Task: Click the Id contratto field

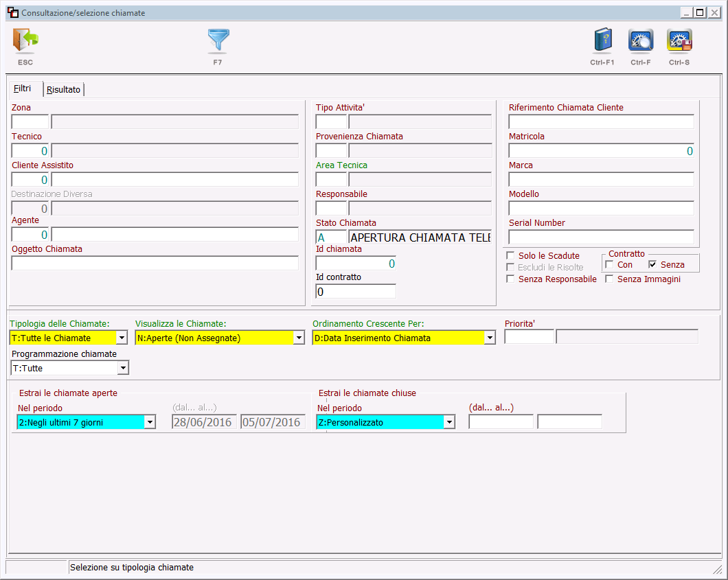Action: 356,292
